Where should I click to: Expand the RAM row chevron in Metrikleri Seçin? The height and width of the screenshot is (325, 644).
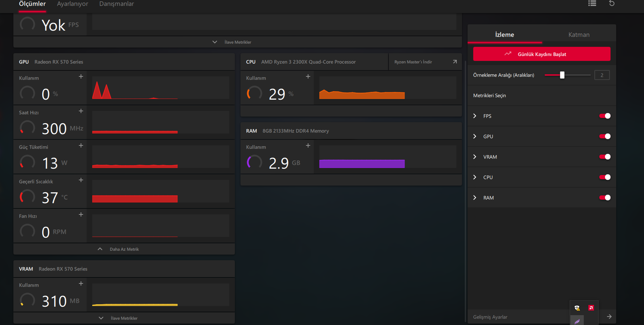475,198
